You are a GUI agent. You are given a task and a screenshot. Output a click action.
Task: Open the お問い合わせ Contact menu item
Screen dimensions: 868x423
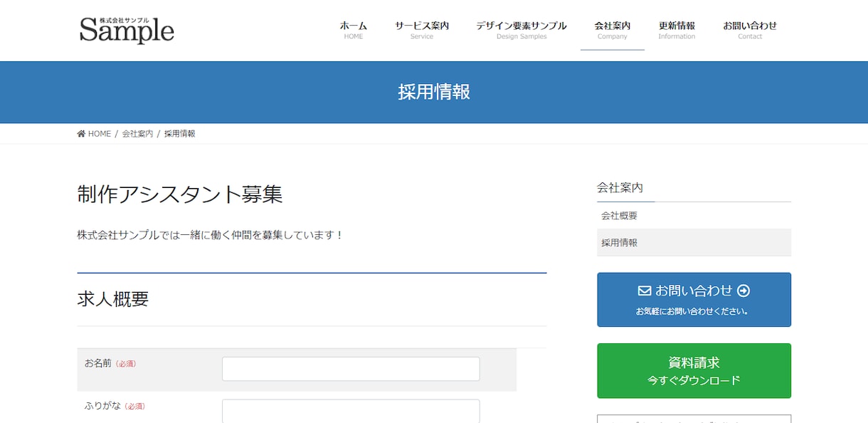pyautogui.click(x=750, y=30)
